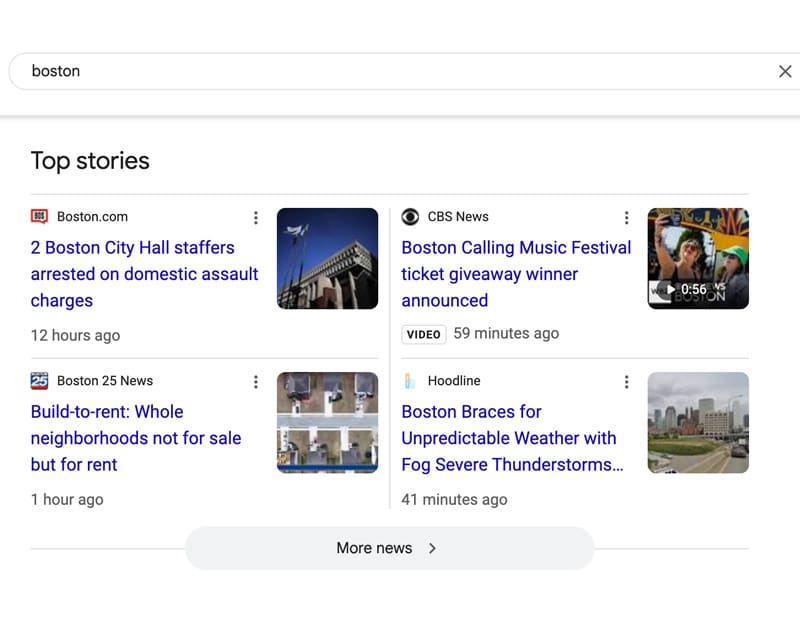Click the Hoodline publisher icon
The height and width of the screenshot is (640, 800).
409,381
